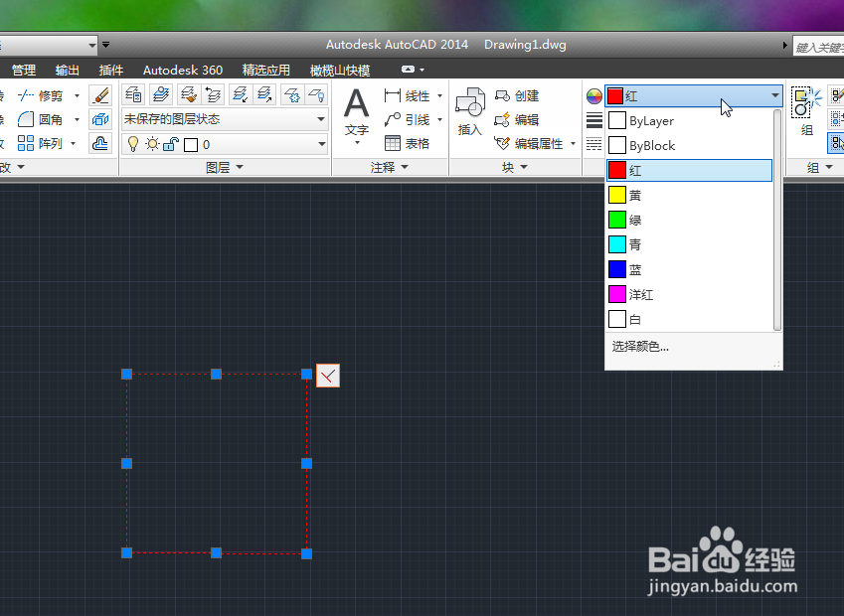Toggle the layer on/off lightbulb in layer dropdown
Screen dimensions: 844x616
click(x=133, y=144)
